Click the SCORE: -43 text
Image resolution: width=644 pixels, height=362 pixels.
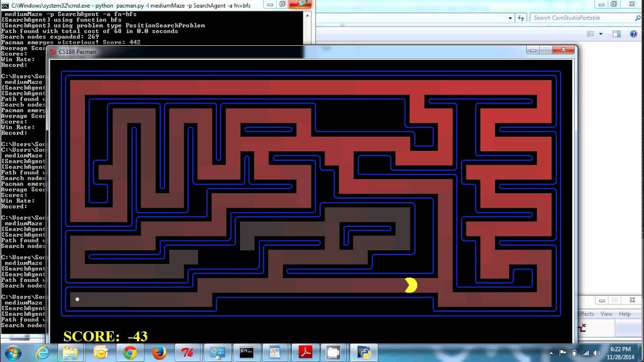pyautogui.click(x=105, y=336)
